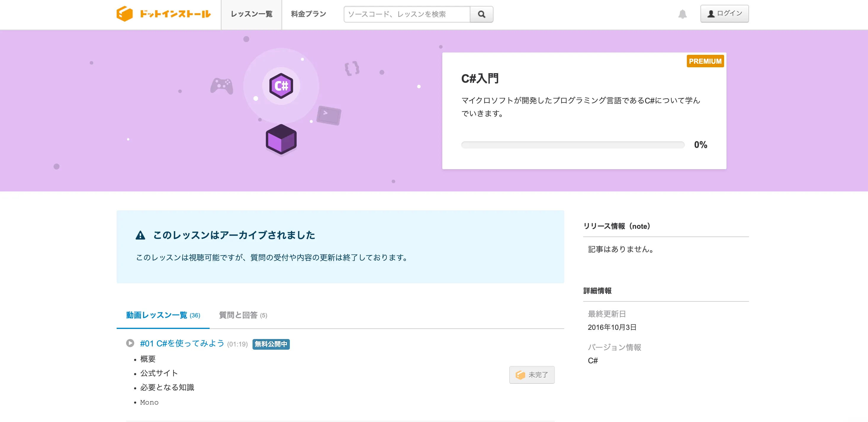Image resolution: width=868 pixels, height=422 pixels.
Task: Click the 記事はありません。 text
Action: pyautogui.click(x=621, y=249)
